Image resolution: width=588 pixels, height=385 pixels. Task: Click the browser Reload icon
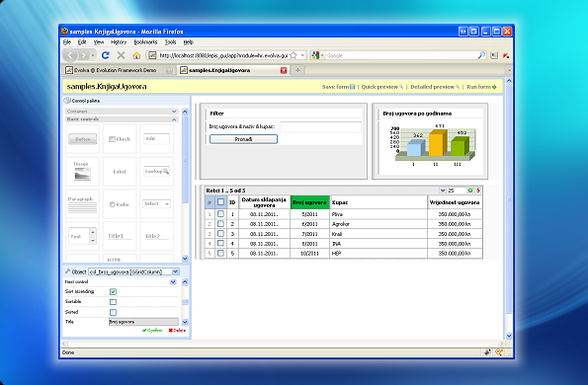point(106,55)
